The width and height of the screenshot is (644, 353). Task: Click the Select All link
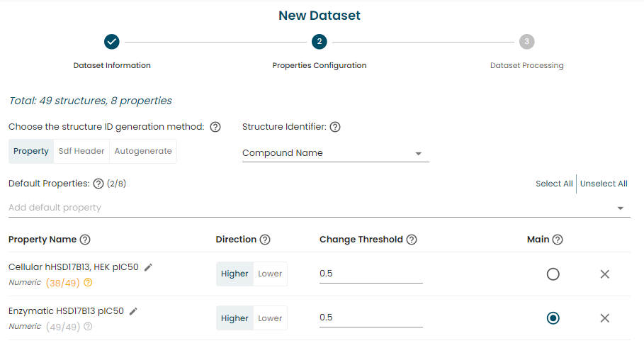click(x=554, y=184)
